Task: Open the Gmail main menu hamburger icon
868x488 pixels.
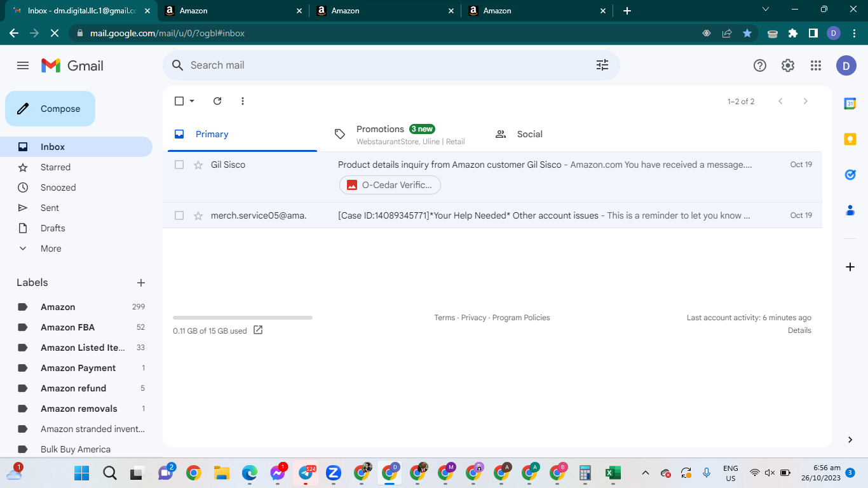Action: pos(23,65)
